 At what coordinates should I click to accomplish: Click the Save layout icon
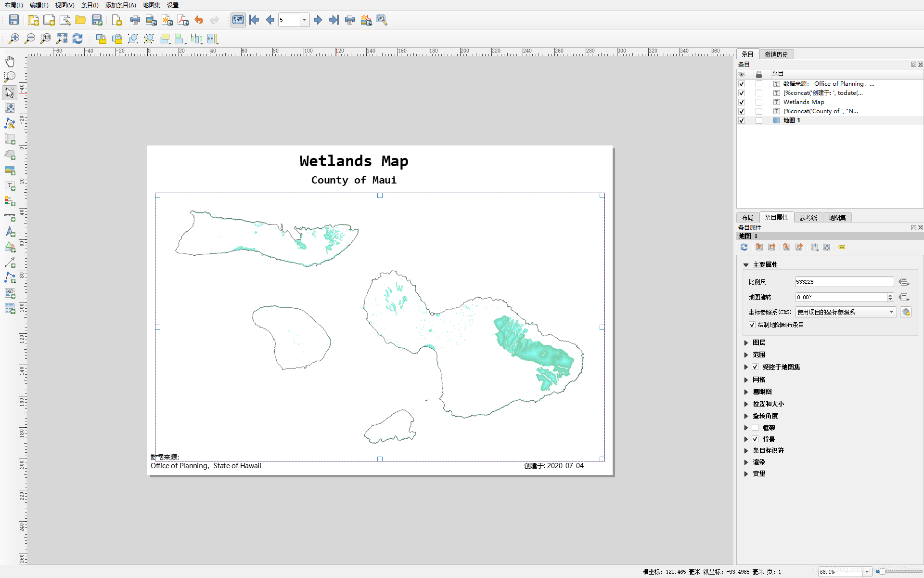[14, 20]
